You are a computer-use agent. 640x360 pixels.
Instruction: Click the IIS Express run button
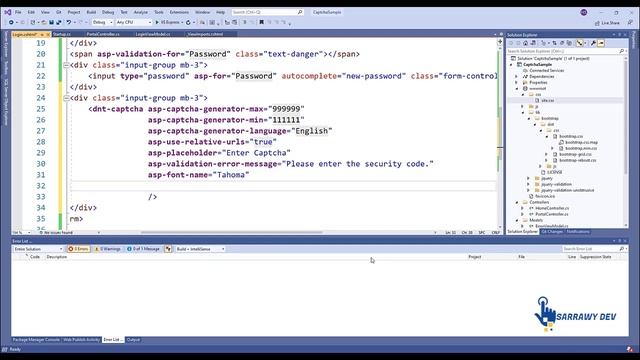pyautogui.click(x=168, y=22)
